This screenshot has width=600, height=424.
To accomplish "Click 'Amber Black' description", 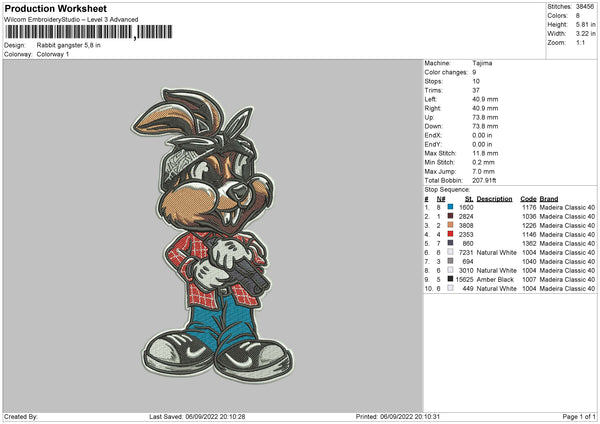I will pyautogui.click(x=495, y=279).
